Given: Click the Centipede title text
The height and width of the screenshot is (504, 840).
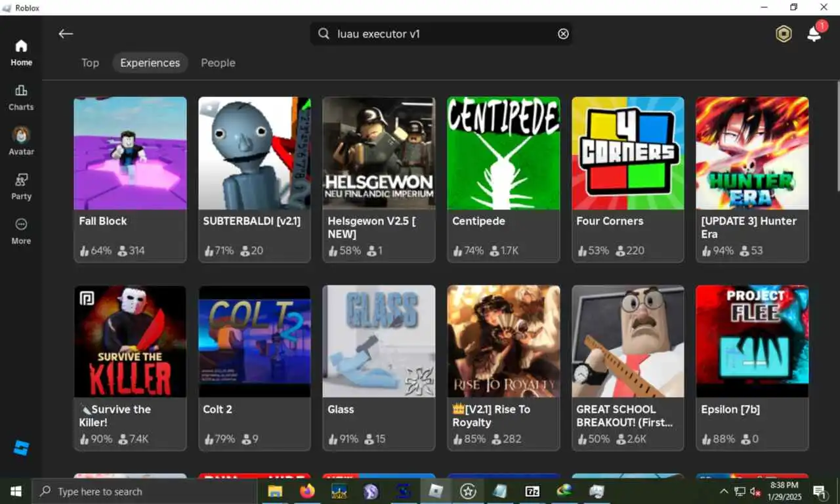Looking at the screenshot, I should pos(478,221).
